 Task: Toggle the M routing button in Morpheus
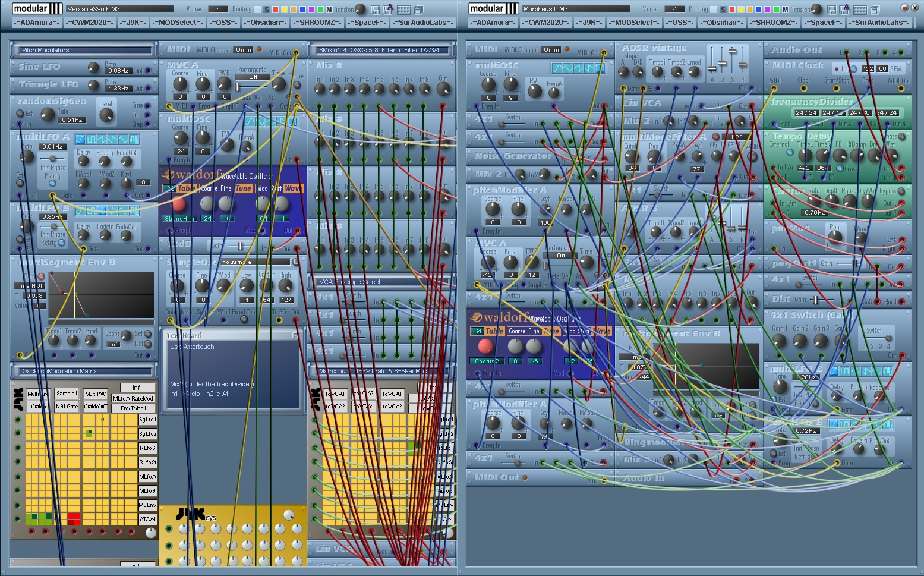pos(786,10)
